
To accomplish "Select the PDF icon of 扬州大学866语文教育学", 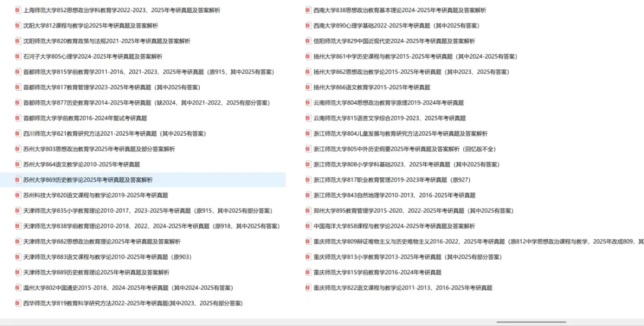I will pyautogui.click(x=308, y=87).
